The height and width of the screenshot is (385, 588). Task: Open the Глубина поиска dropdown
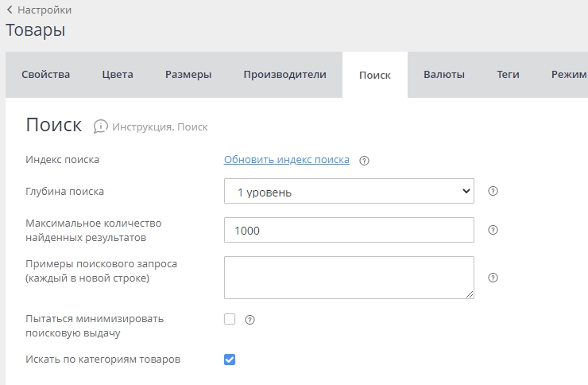[349, 191]
